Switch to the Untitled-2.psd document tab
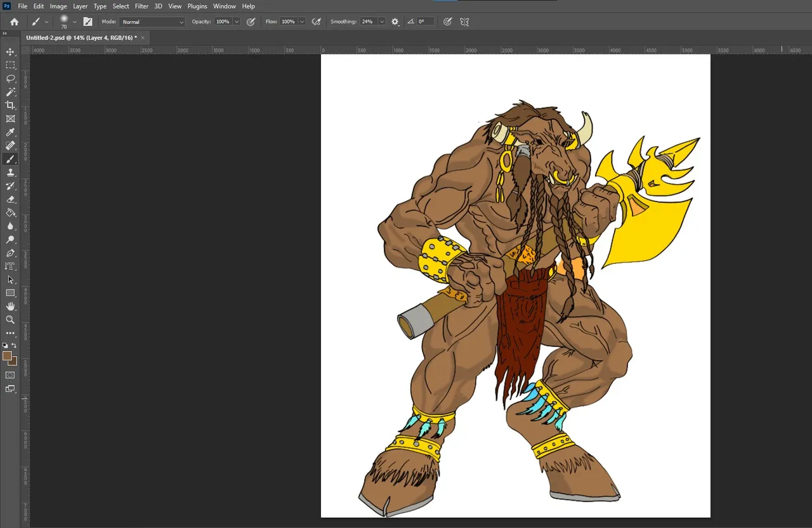Screen dimensions: 812x528 (x=81, y=38)
